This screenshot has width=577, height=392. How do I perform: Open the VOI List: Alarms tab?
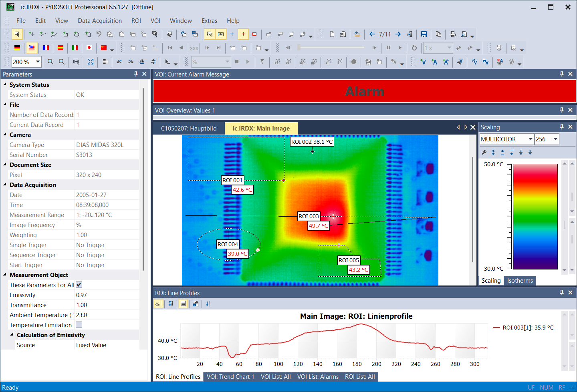(x=318, y=377)
